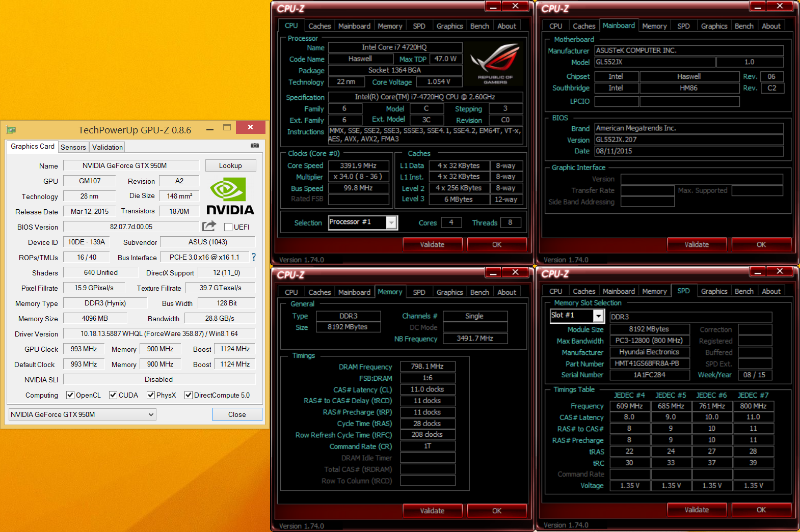Minimize the CPU-Z Mainboard window
This screenshot has height=532, width=800.
pos(758,6)
